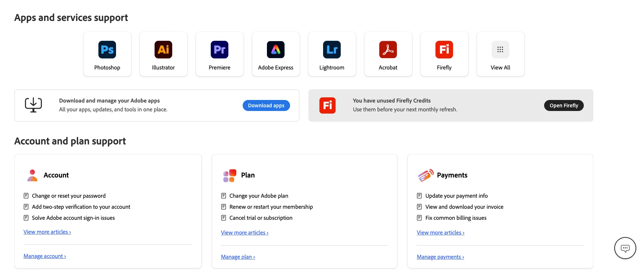Image resolution: width=644 pixels, height=276 pixels.
Task: Click document icon beside Cancel trial or subscription
Action: pyautogui.click(x=224, y=218)
